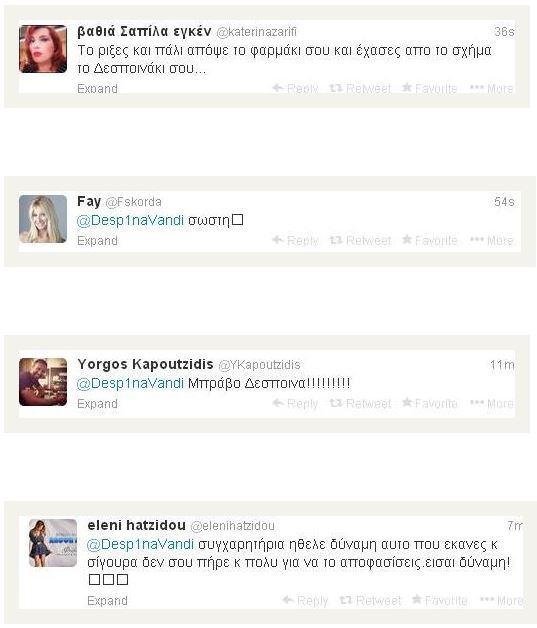Open @Desp1naVandi mention in Fay's tweet
This screenshot has height=628, width=537.
pos(130,220)
